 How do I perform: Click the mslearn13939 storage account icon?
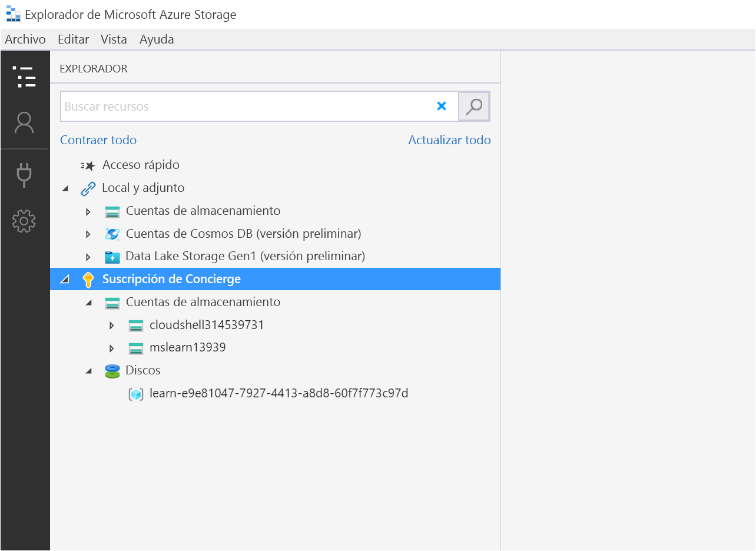pos(136,348)
